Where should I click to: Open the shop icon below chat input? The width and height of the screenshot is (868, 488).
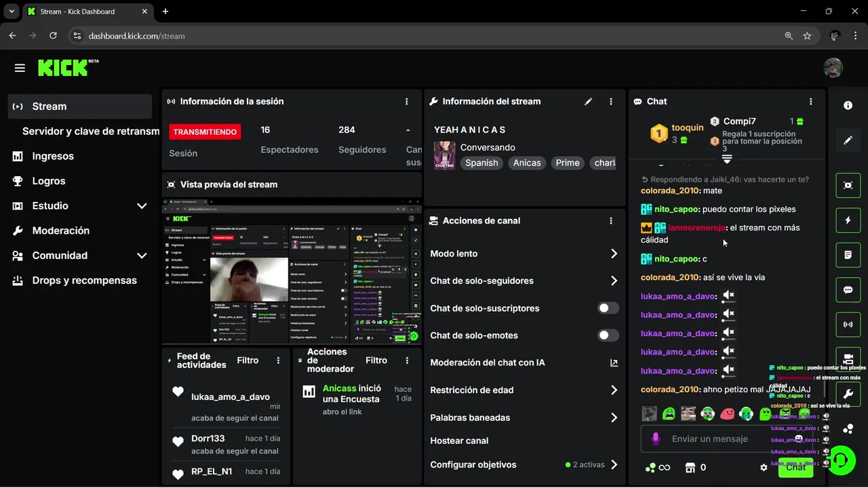tap(691, 468)
